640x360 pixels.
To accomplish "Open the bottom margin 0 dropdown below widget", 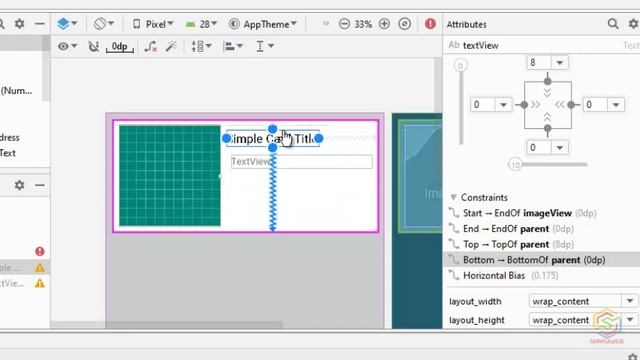I will (560, 147).
